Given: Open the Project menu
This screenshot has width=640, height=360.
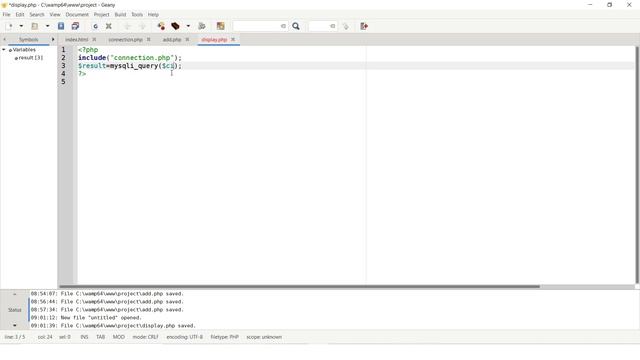Looking at the screenshot, I should 101,14.
